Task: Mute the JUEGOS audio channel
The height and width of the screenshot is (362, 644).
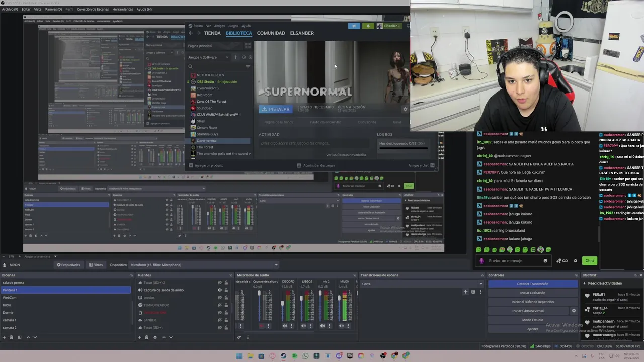Action: 303,326
